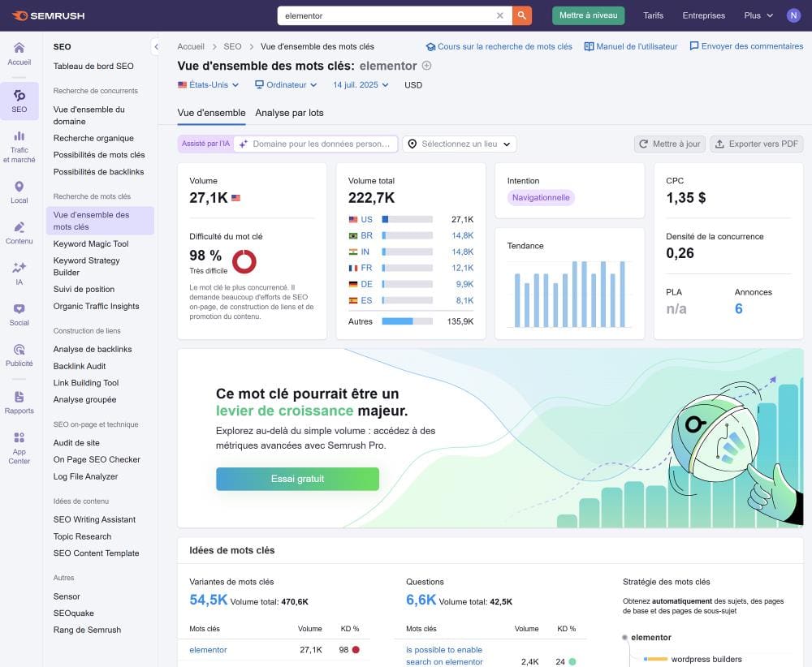
Task: Click the Semrush logo
Action: pos(48,15)
